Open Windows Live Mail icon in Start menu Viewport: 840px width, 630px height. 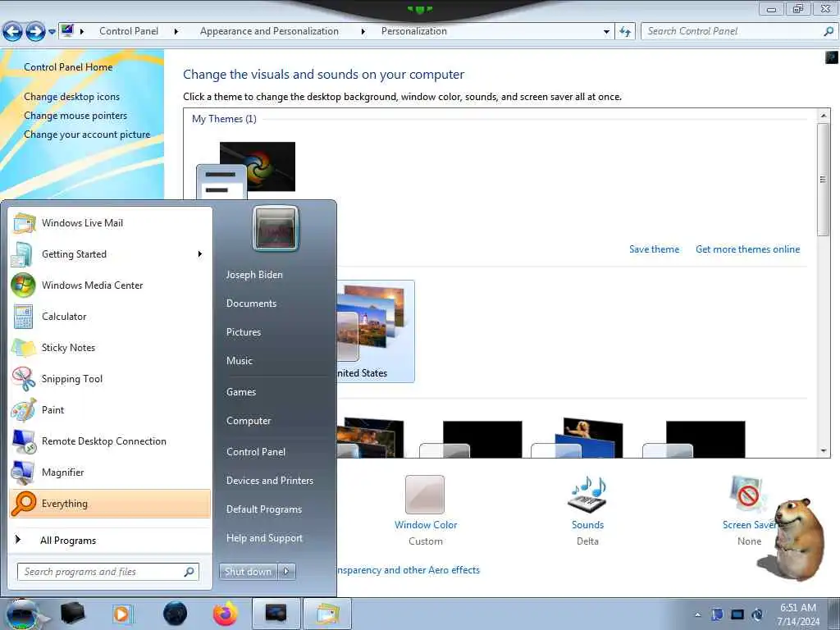(24, 223)
